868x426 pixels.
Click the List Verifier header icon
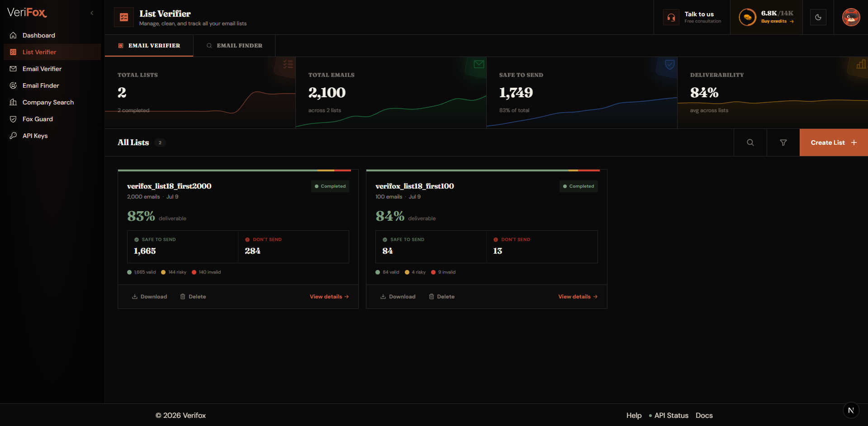(124, 17)
